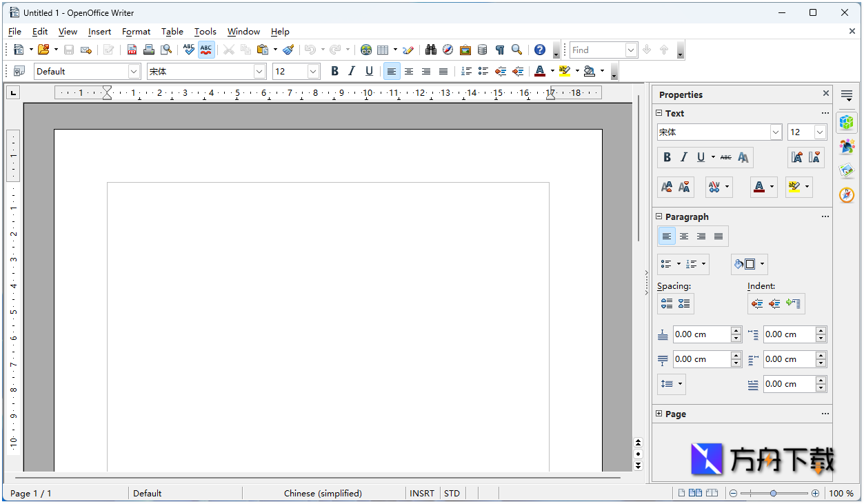Open the toolbar Font Size dropdown
Image resolution: width=864 pixels, height=504 pixels.
point(313,71)
